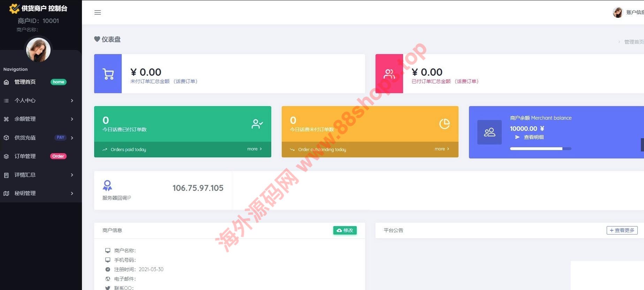644x290 pixels.
Task: Click the merchant balance progress bar
Action: coord(540,149)
